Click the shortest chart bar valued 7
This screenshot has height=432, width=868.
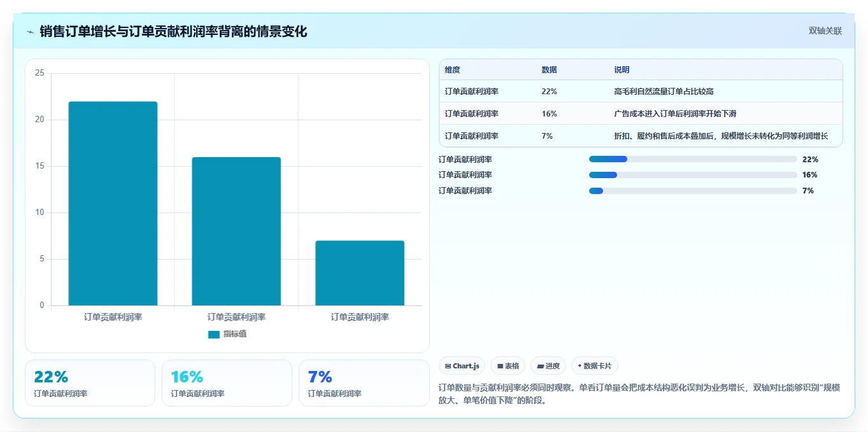(360, 273)
